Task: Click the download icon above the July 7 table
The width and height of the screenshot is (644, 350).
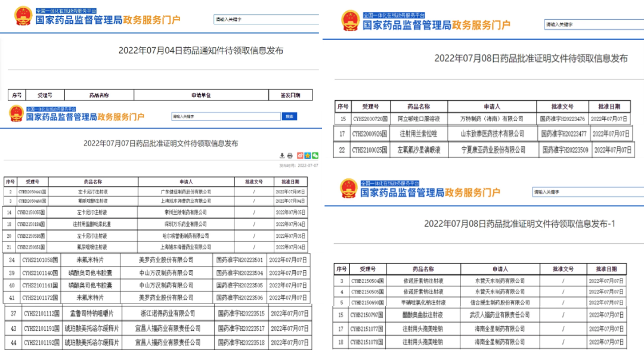Action: (282, 156)
